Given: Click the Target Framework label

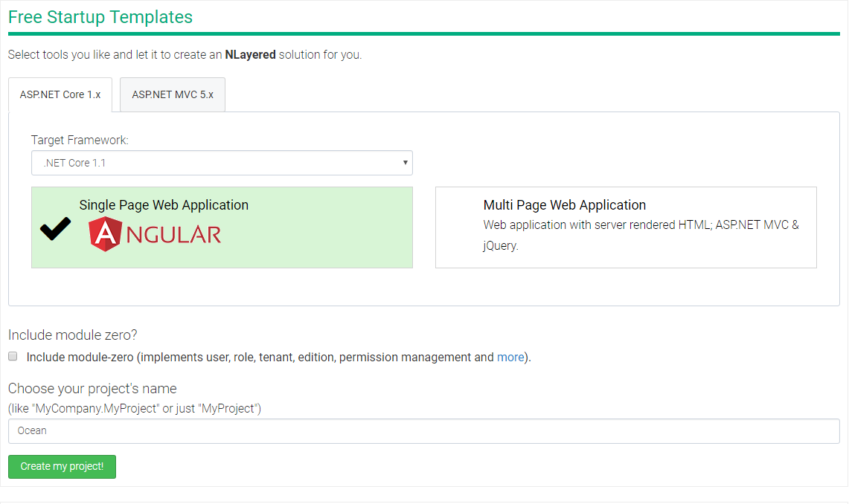Looking at the screenshot, I should pyautogui.click(x=80, y=140).
